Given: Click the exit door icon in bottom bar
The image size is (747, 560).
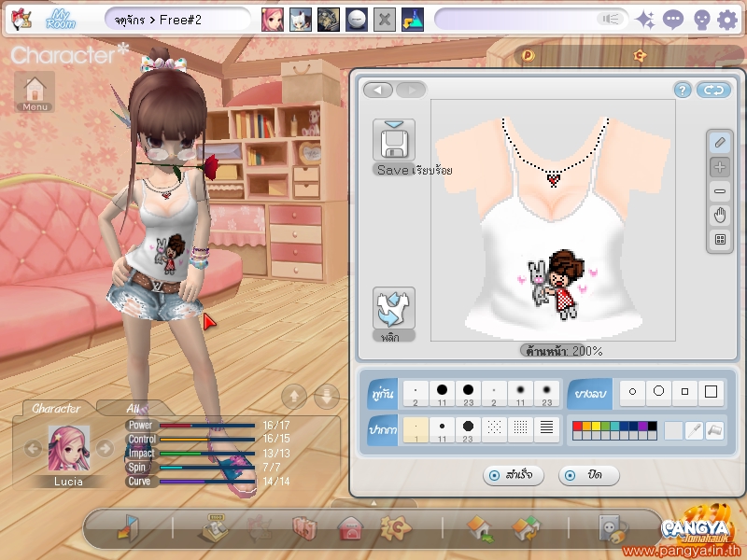Looking at the screenshot, I should (x=128, y=527).
